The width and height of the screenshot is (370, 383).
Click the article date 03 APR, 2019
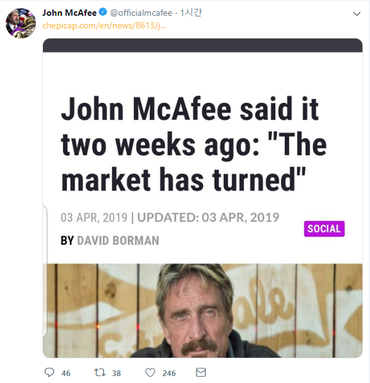tap(94, 218)
